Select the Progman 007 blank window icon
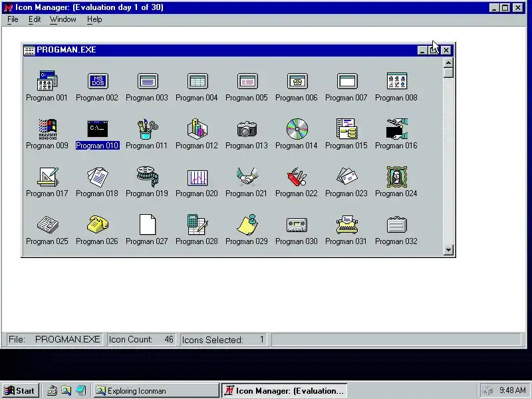This screenshot has height=399, width=532. (347, 81)
